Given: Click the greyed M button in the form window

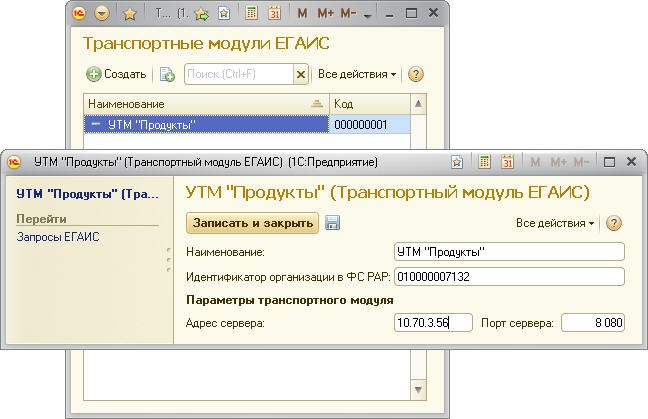Looking at the screenshot, I should click(535, 162).
